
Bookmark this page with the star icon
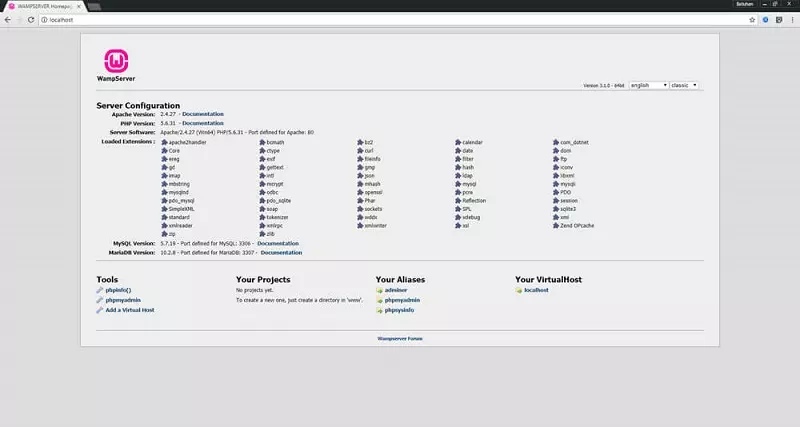pos(752,18)
